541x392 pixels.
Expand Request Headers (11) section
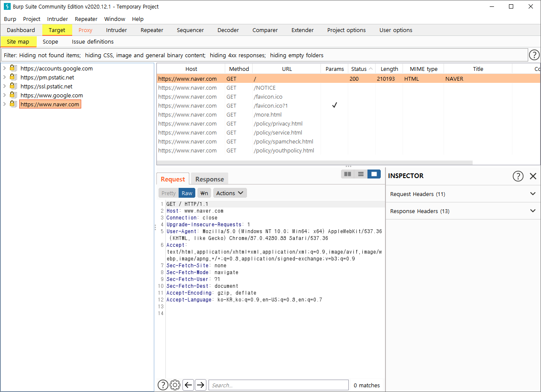click(x=463, y=194)
